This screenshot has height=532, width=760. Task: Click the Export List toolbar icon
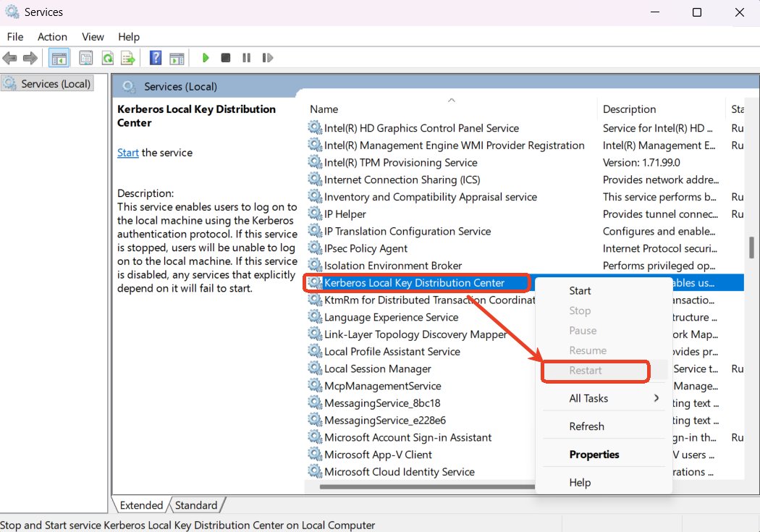(128, 58)
